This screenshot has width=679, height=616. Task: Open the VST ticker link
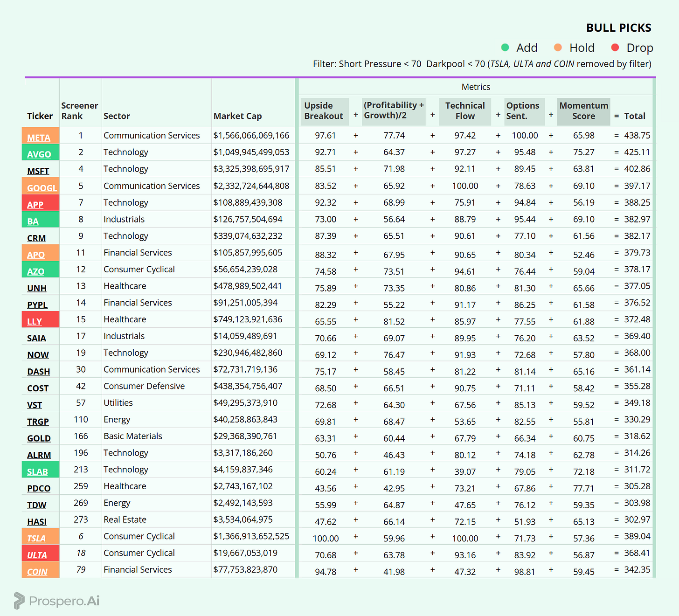coord(35,405)
